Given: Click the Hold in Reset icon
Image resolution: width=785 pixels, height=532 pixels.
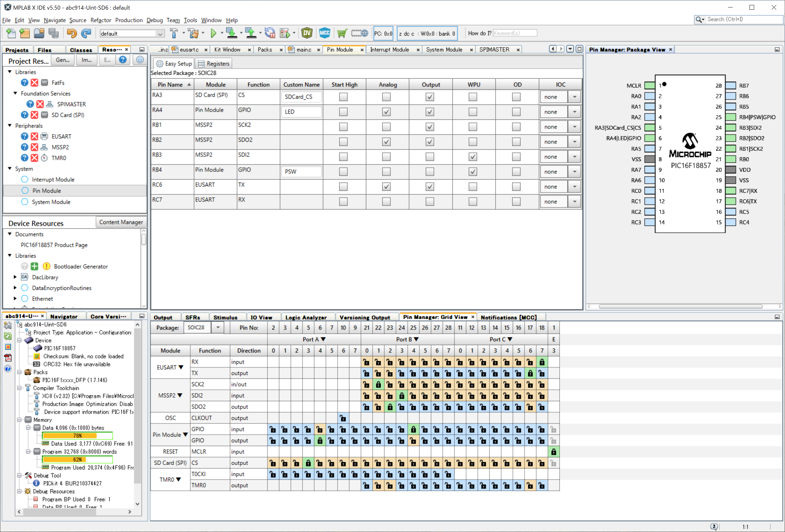Looking at the screenshot, I should (270, 33).
